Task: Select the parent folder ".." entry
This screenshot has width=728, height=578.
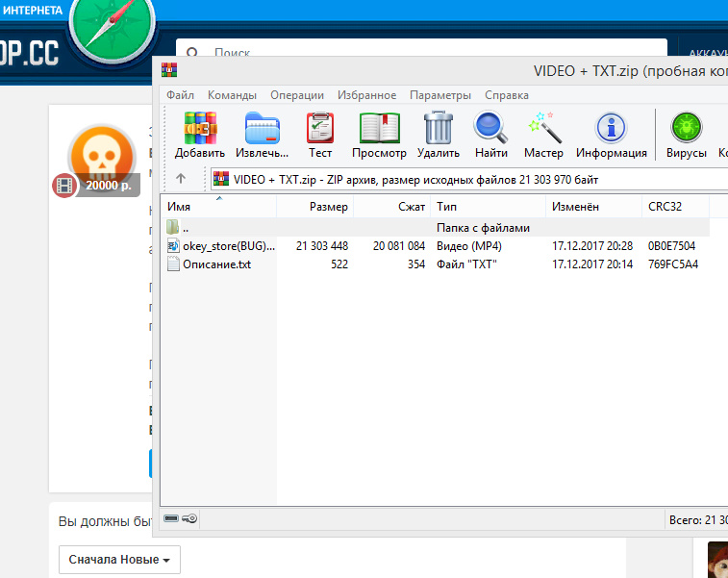Action: tap(185, 228)
